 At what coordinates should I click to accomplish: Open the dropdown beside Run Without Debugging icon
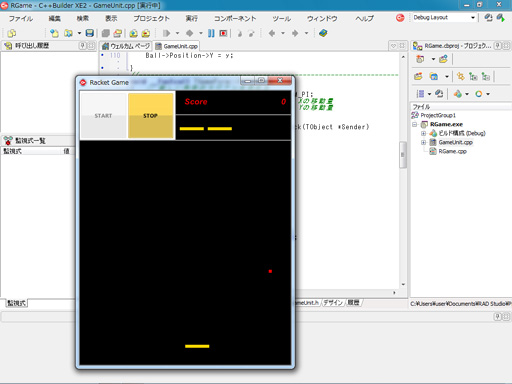201,33
